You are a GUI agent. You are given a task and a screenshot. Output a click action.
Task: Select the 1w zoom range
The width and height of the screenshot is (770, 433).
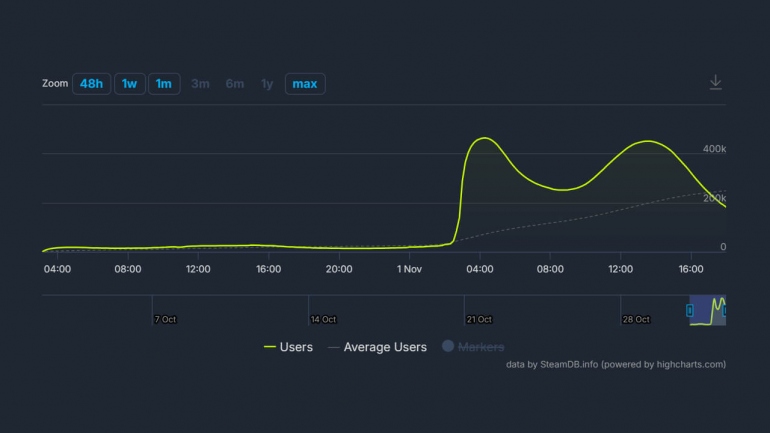pyautogui.click(x=129, y=84)
